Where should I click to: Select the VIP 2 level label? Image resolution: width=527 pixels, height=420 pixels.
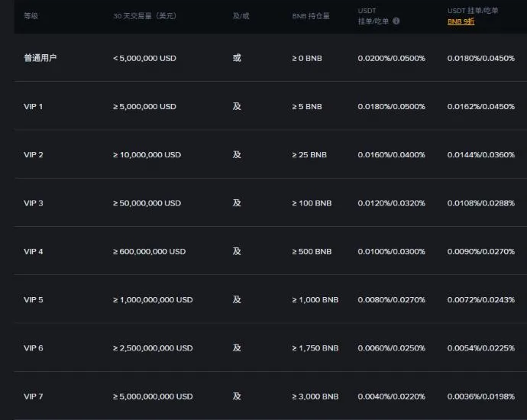34,155
